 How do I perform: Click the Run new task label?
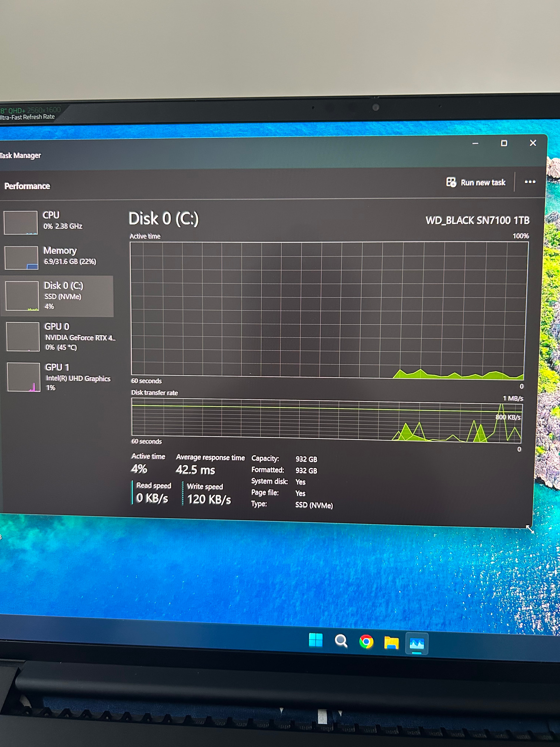point(483,183)
